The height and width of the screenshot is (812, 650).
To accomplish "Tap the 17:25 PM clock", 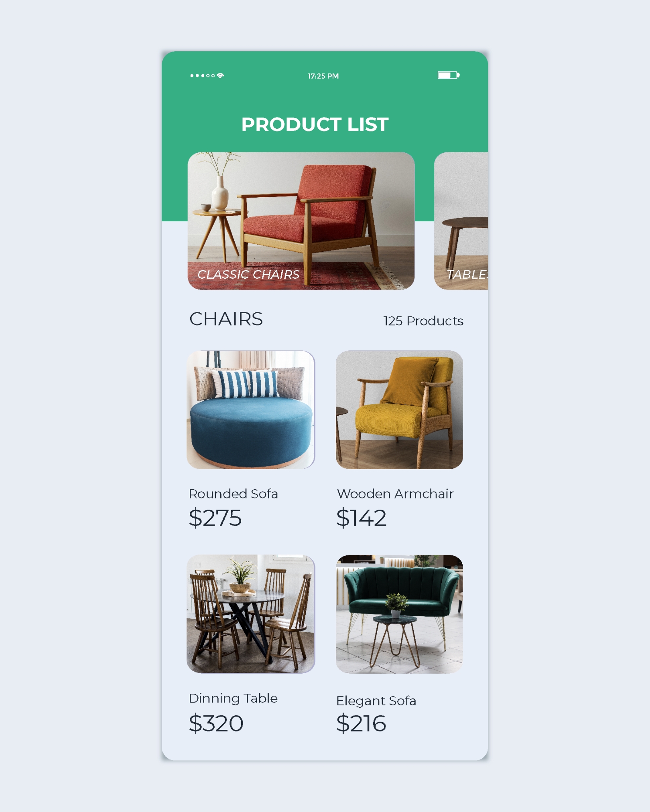I will pyautogui.click(x=323, y=76).
